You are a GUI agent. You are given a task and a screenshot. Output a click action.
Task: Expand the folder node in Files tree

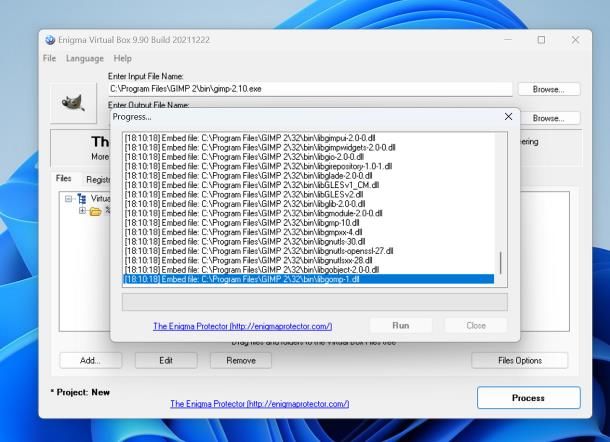tap(82, 210)
